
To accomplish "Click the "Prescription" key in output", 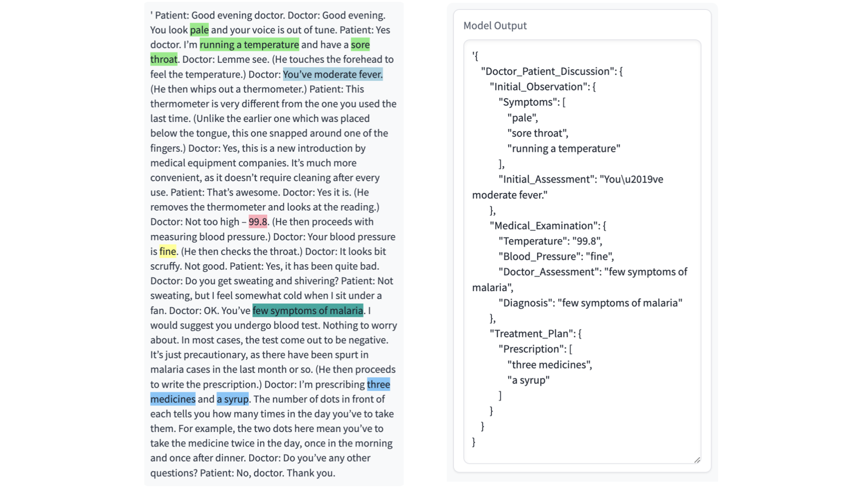I will click(x=532, y=349).
